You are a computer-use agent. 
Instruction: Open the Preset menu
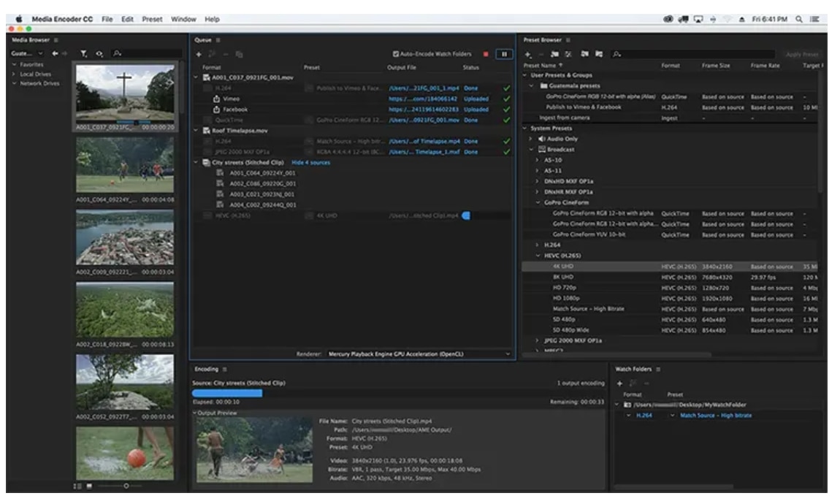(152, 19)
